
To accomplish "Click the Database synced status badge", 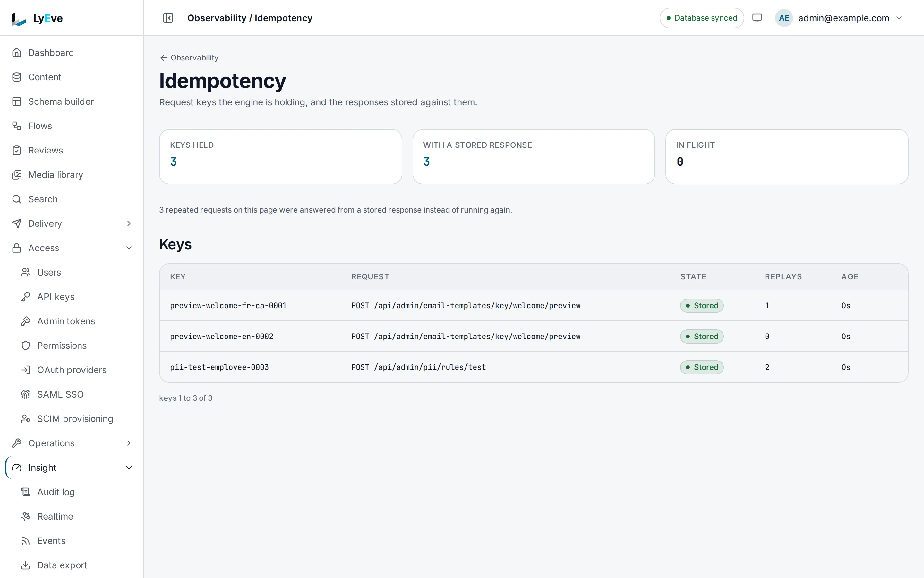I will [701, 18].
